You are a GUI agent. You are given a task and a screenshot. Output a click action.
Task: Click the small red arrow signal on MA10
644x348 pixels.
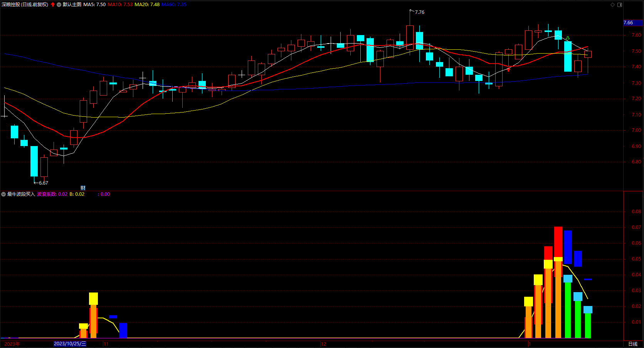click(509, 70)
